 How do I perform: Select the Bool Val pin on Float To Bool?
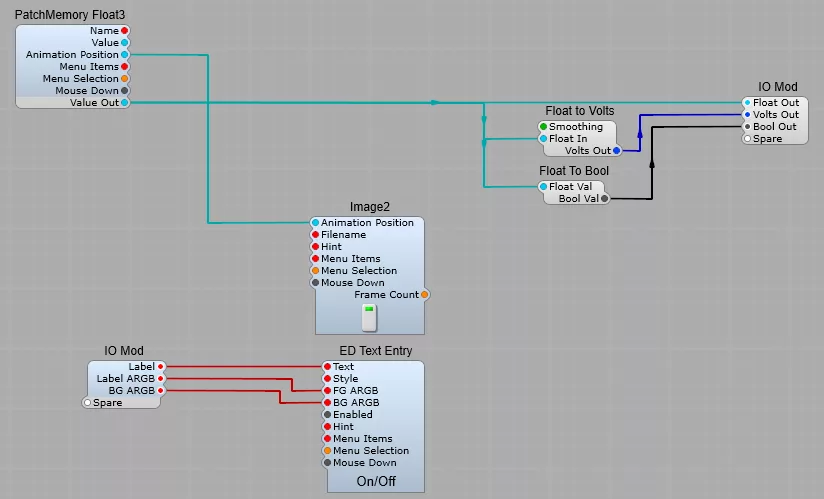tap(604, 199)
